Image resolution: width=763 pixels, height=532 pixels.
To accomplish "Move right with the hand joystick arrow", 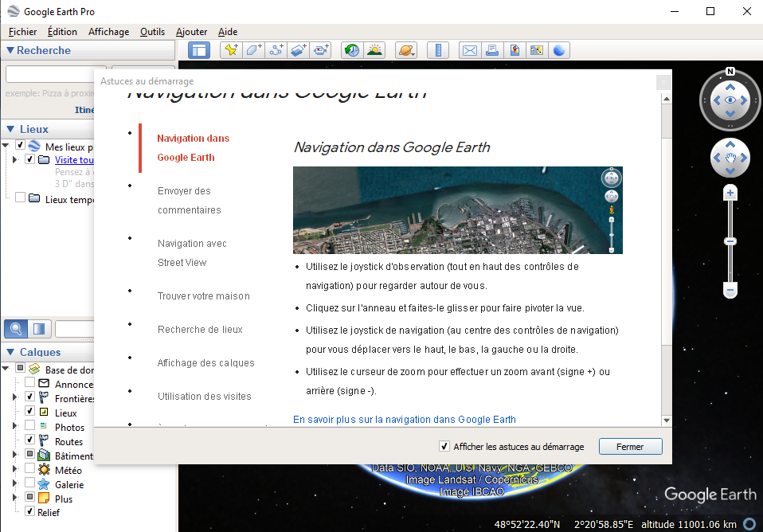I will [744, 158].
